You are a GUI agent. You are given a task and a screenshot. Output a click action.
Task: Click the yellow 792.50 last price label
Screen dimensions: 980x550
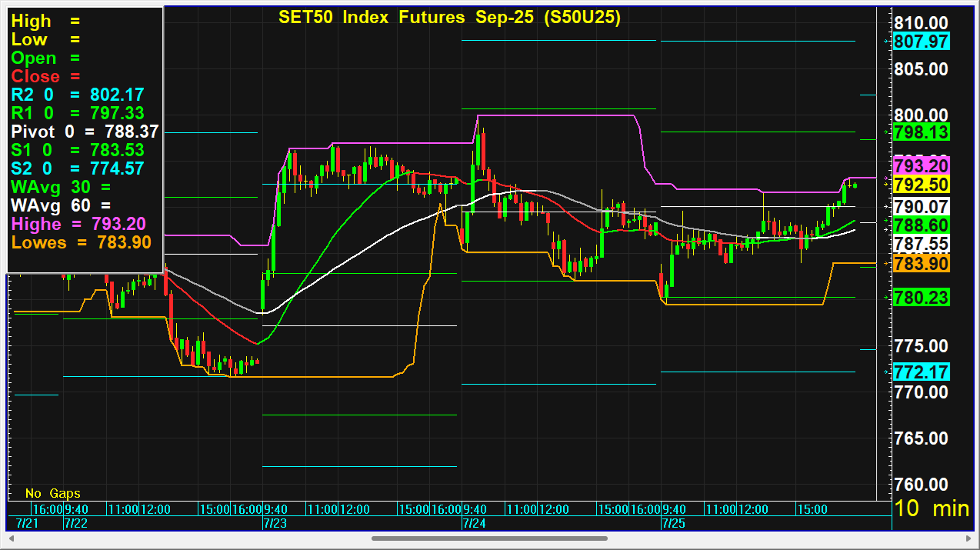(x=922, y=184)
